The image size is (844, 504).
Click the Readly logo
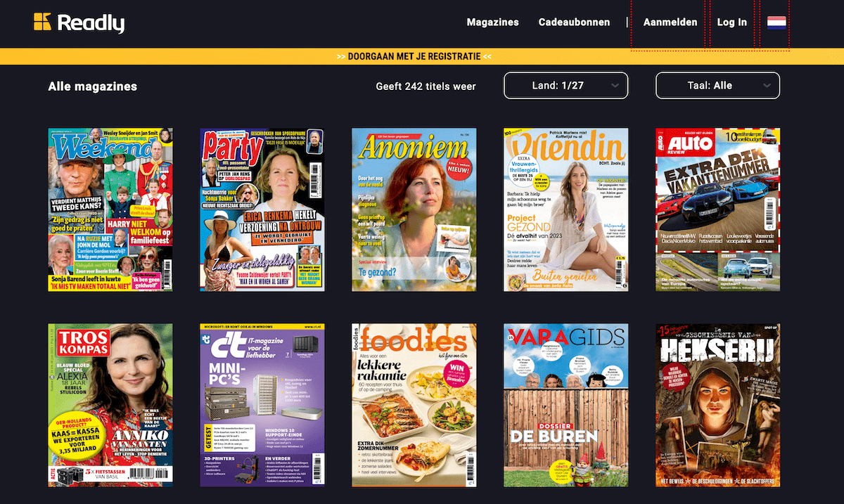click(x=79, y=22)
